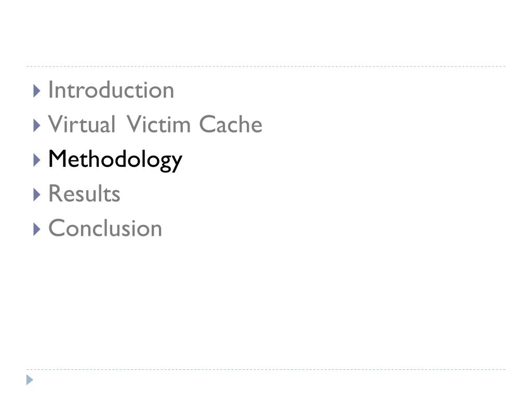Click the footer arrow icon at bottom-left
The width and height of the screenshot is (532, 399).
coord(30,380)
